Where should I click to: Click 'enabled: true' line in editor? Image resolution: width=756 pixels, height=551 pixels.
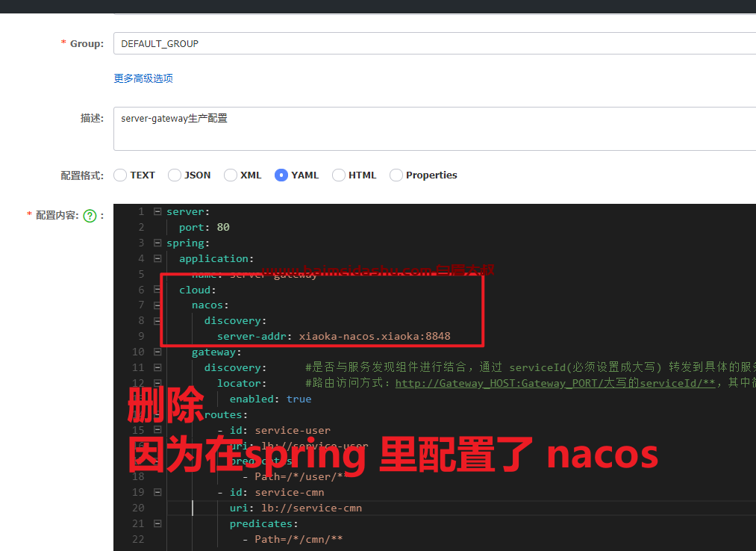(270, 399)
